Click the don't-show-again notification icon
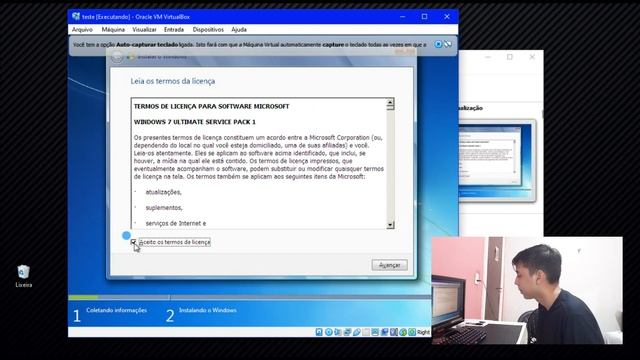The width and height of the screenshot is (640, 360). click(448, 44)
